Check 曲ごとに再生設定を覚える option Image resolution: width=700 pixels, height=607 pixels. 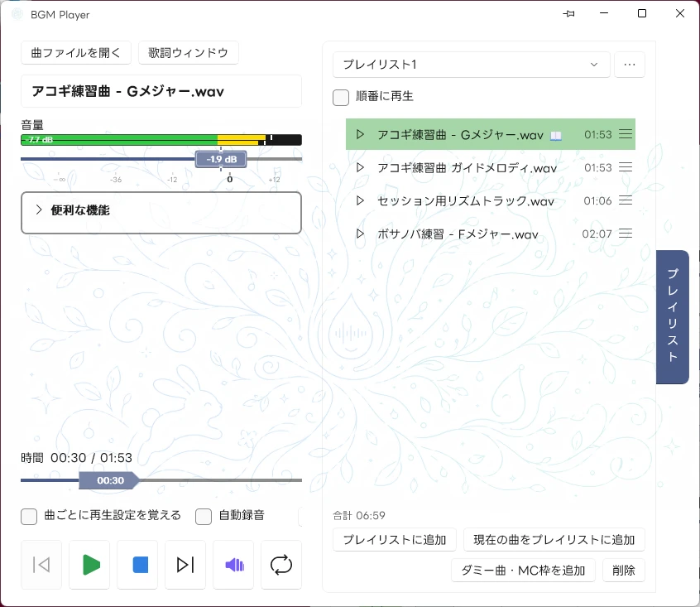coord(29,517)
